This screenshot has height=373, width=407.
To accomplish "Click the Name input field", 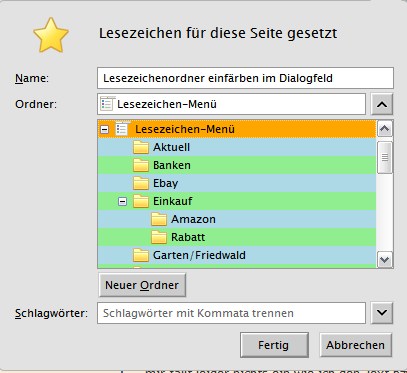I will pos(245,78).
